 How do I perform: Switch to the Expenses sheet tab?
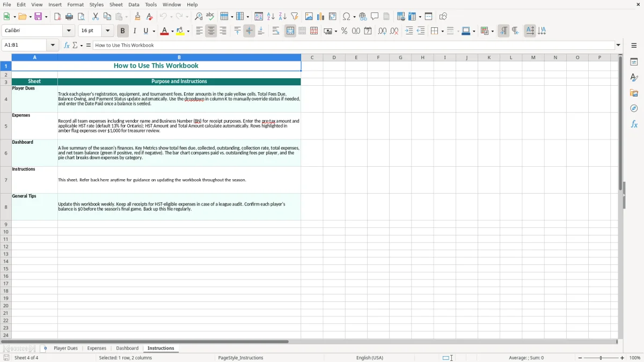coord(97,349)
